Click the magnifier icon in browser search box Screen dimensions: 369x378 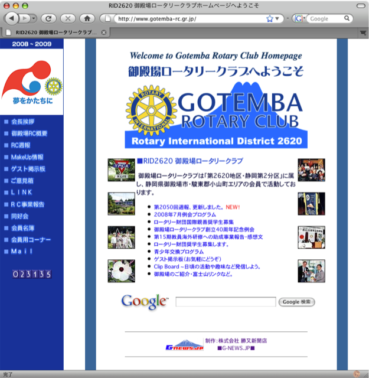[x=347, y=18]
